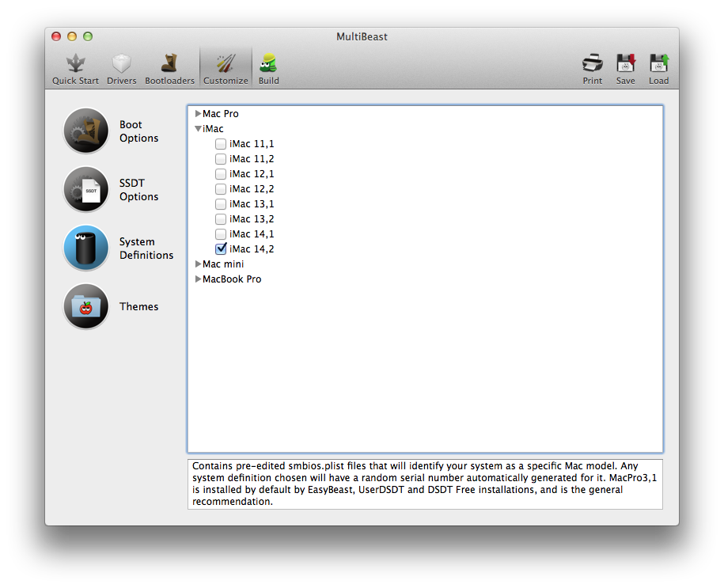
Task: Select the iMac 14,1 checkbox
Action: pyautogui.click(x=221, y=234)
